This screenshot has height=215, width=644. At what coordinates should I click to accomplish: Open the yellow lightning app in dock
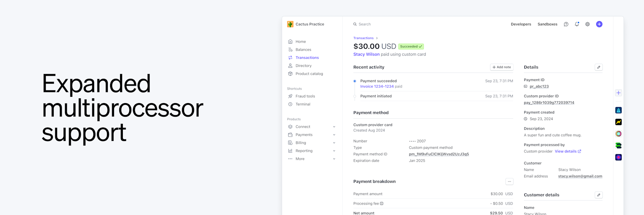pyautogui.click(x=619, y=122)
